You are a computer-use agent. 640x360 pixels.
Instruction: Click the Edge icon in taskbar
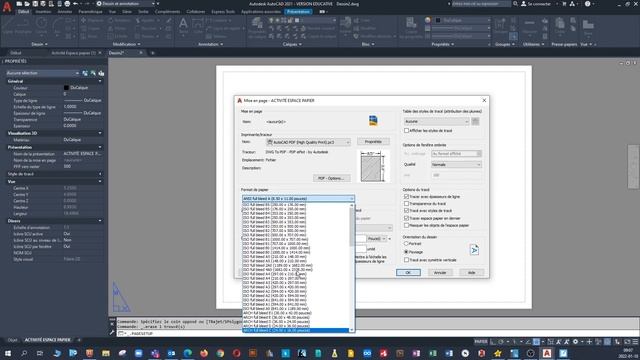pyautogui.click(x=187, y=353)
